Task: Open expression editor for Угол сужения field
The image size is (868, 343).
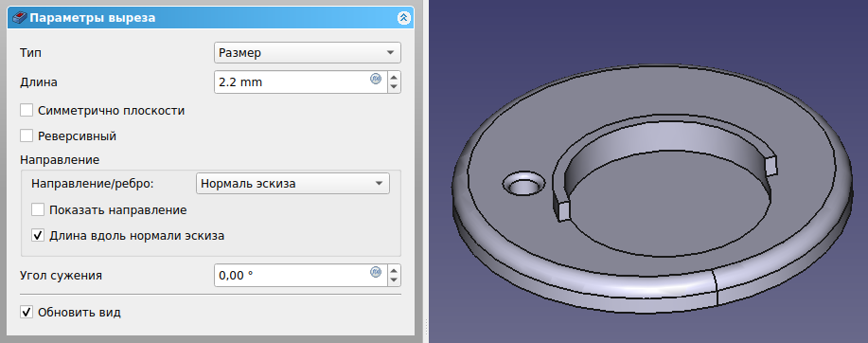Action: point(376,272)
